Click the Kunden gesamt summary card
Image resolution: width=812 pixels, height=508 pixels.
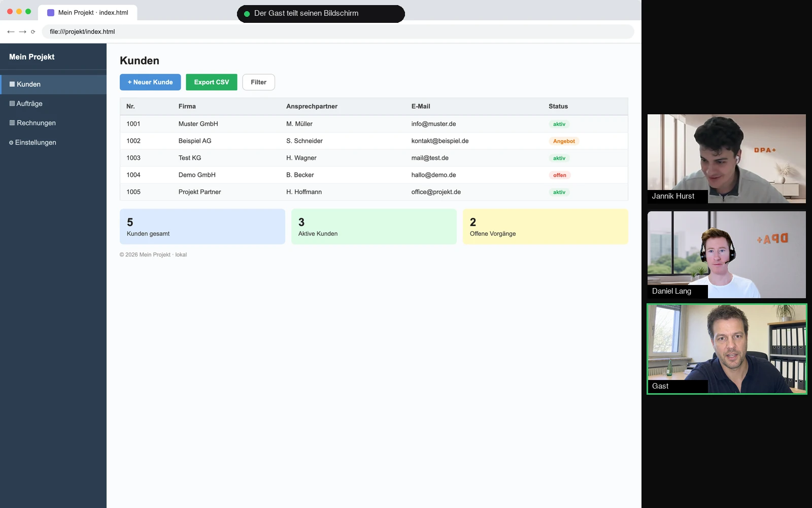click(x=202, y=227)
